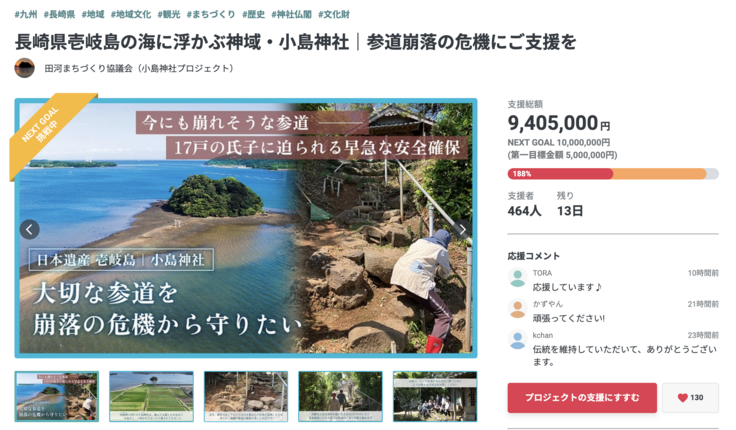Advance the carousel with the right arrow
The height and width of the screenshot is (430, 736).
pos(462,230)
